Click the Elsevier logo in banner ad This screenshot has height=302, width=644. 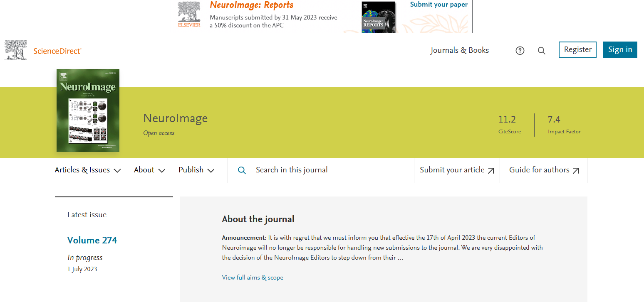point(189,14)
